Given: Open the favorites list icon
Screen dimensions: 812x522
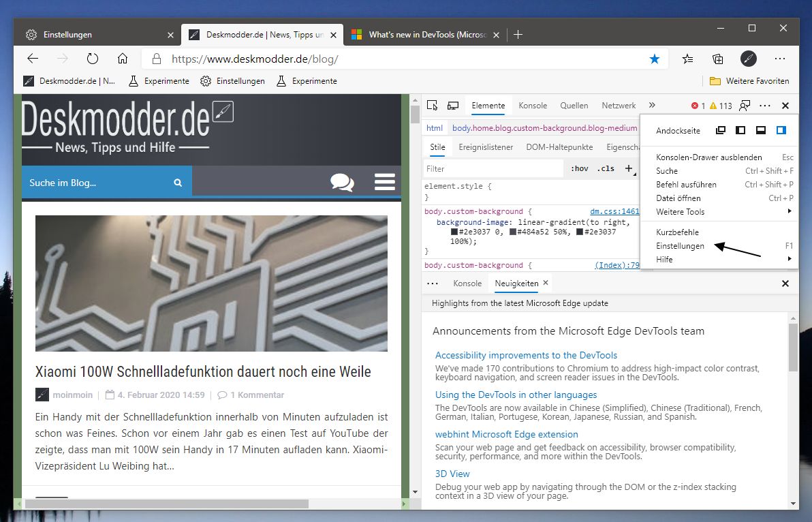Looking at the screenshot, I should click(x=688, y=59).
